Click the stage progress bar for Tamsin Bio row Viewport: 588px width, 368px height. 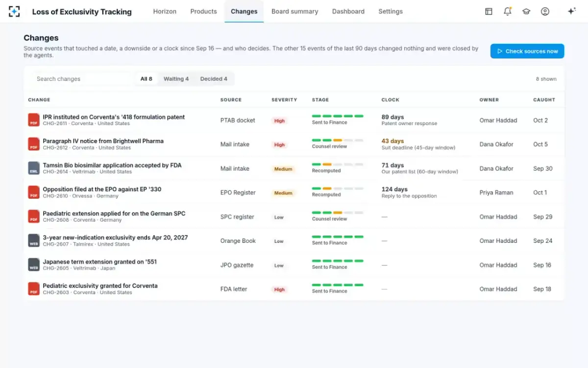pyautogui.click(x=338, y=164)
